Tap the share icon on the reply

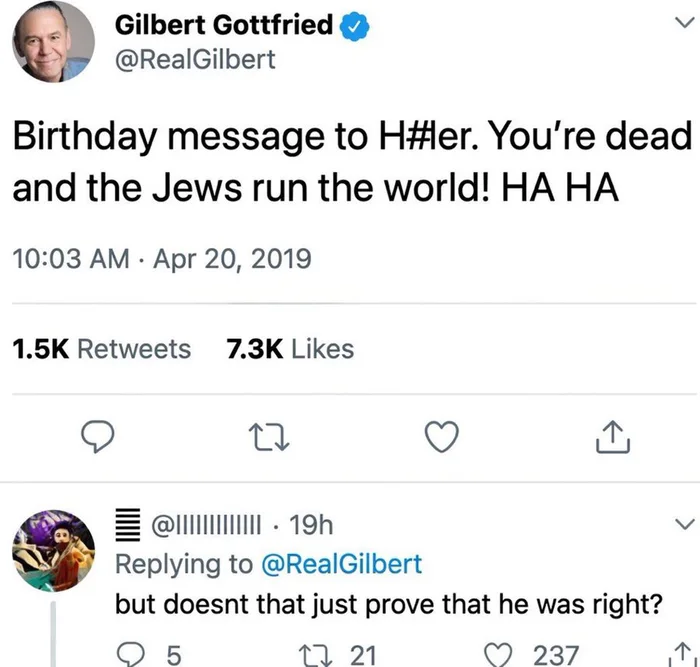click(x=682, y=655)
